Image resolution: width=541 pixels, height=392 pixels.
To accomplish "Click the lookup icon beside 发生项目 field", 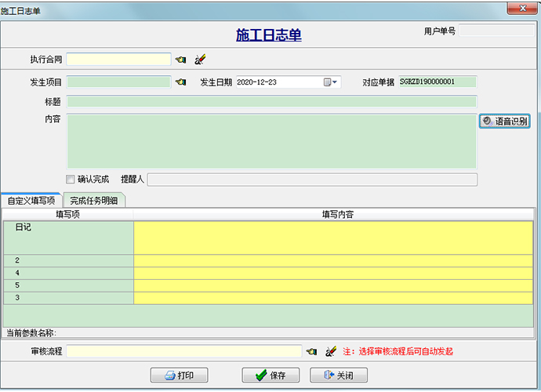I will (181, 82).
